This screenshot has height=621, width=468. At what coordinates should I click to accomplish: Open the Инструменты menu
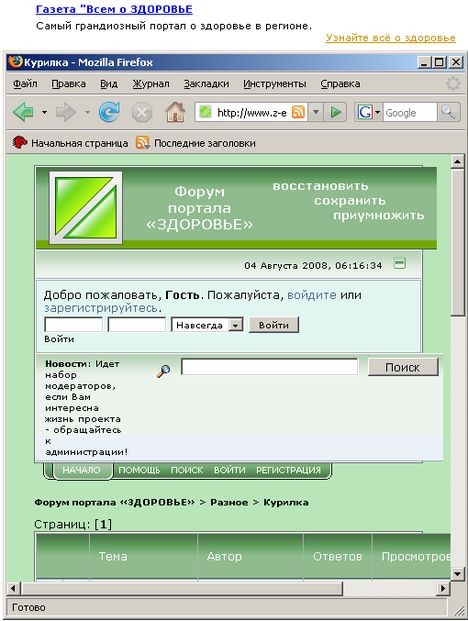pyautogui.click(x=274, y=84)
